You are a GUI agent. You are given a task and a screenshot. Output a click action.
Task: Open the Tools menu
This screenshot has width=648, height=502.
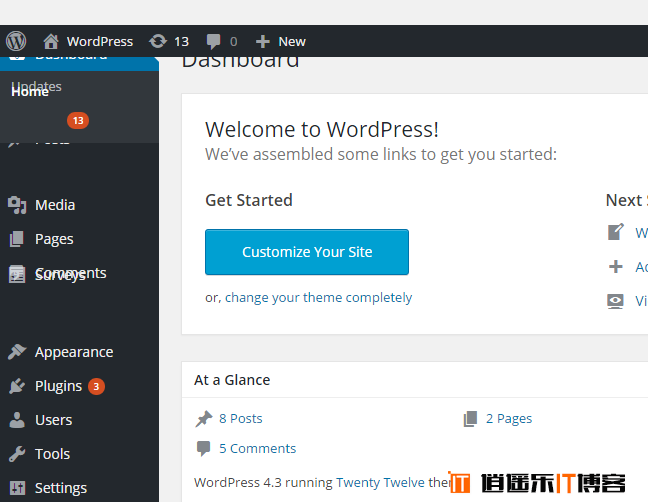click(x=52, y=454)
